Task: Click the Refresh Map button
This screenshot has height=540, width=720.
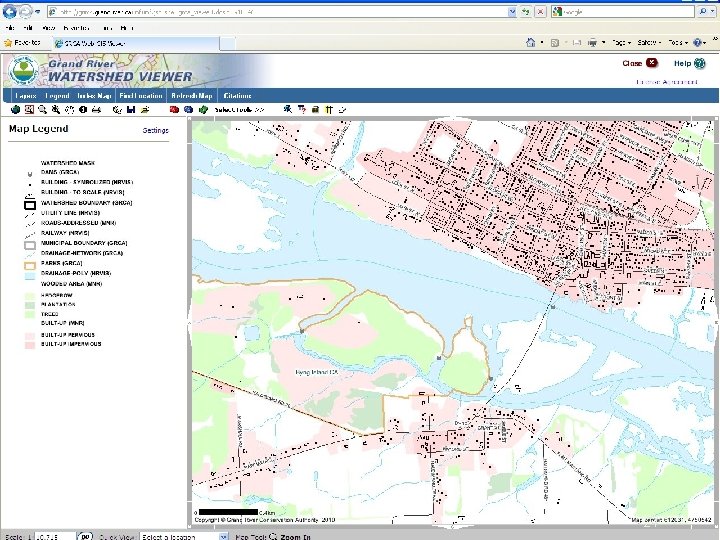Action: [x=192, y=95]
